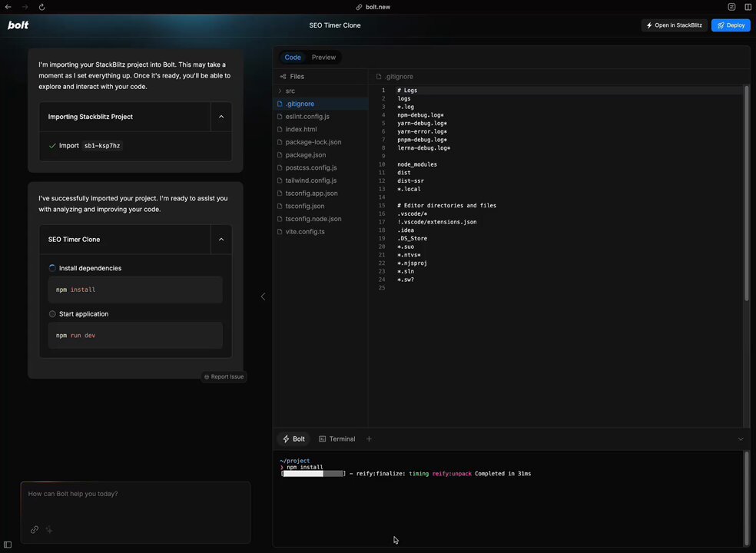Click the Bolt logo in header
756x553 pixels.
pos(18,25)
